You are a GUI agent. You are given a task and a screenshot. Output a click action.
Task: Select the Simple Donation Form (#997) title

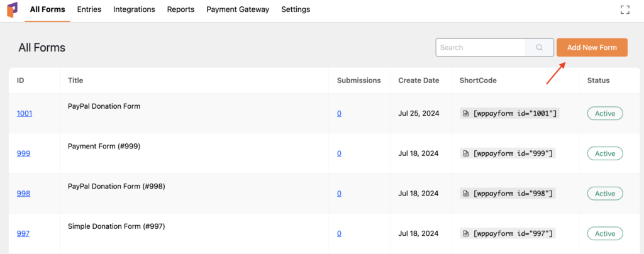(116, 226)
